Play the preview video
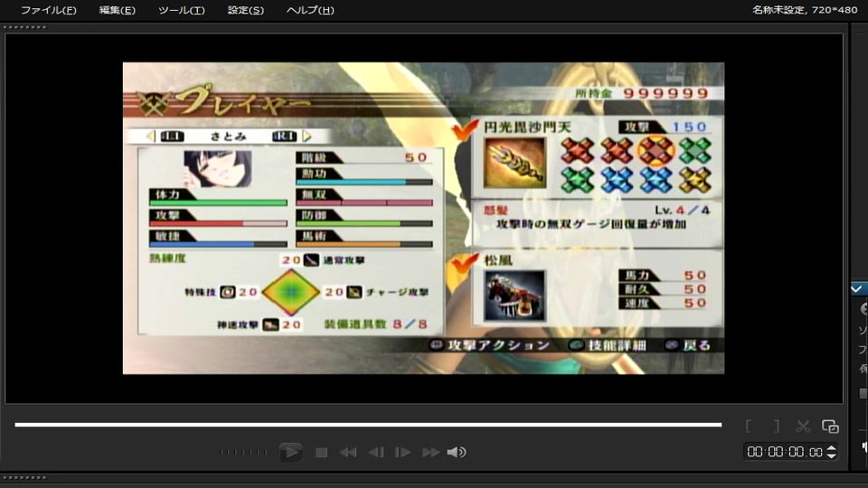 [x=290, y=452]
